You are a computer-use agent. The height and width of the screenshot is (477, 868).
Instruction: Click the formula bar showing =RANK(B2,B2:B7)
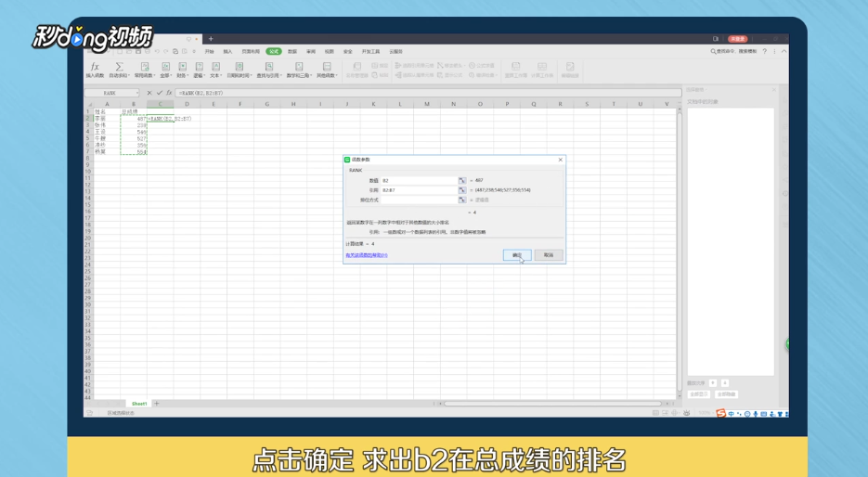pos(429,93)
